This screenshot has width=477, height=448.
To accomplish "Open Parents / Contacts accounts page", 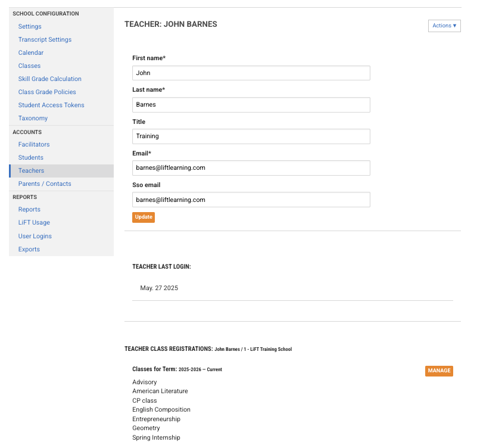I will coord(45,183).
